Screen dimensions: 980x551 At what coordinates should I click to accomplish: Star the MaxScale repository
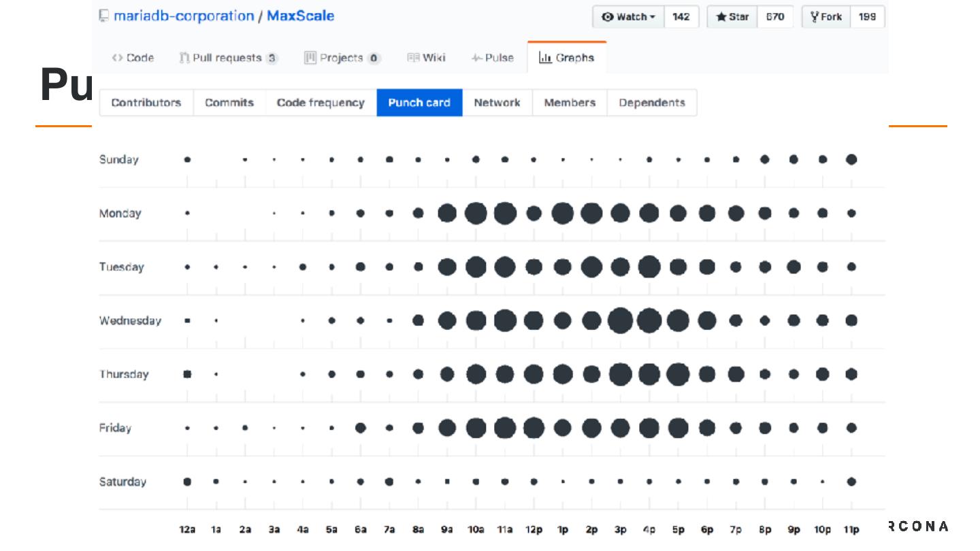pos(732,17)
